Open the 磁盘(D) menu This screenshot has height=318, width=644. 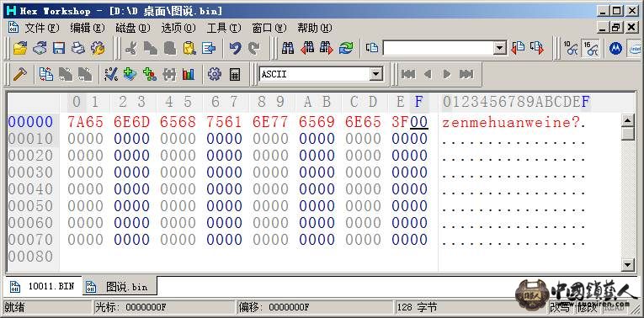pyautogui.click(x=133, y=28)
